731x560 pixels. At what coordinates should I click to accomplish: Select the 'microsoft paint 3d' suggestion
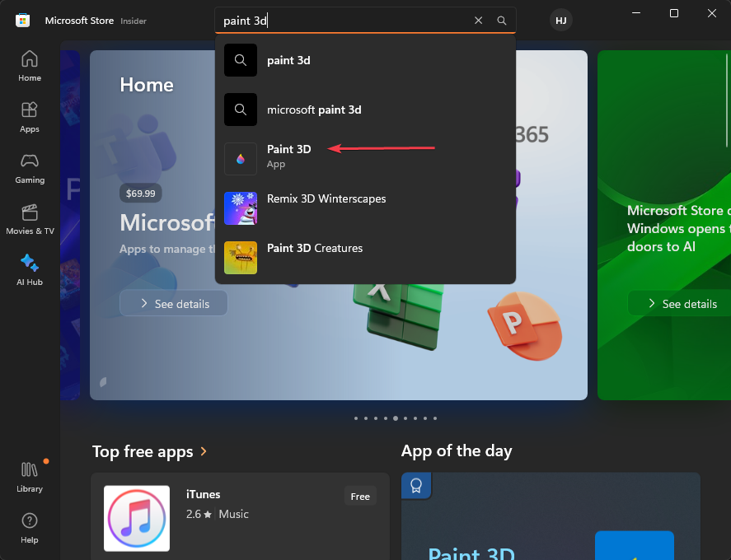point(366,110)
